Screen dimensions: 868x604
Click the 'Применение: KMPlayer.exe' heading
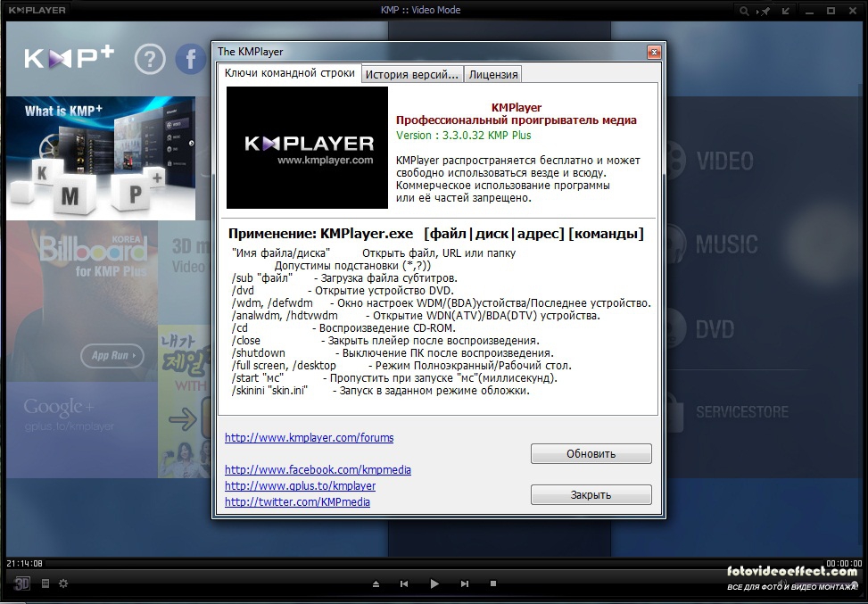coord(320,234)
